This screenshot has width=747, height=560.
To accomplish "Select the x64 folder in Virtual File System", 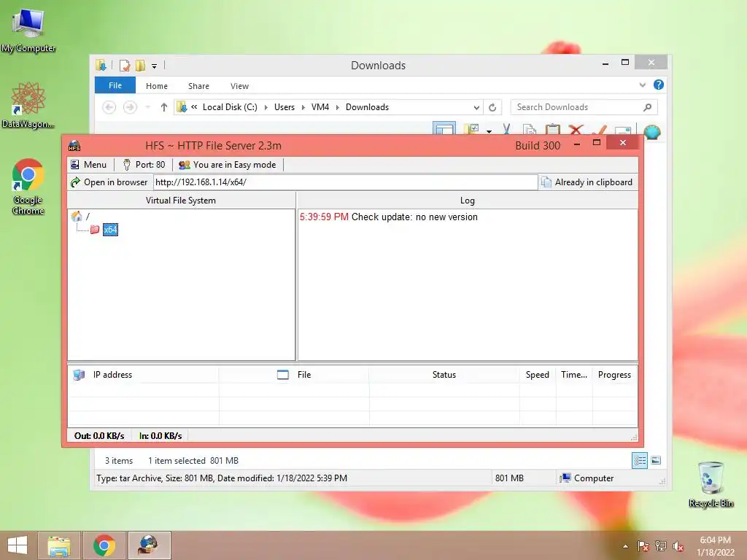I will tap(110, 230).
